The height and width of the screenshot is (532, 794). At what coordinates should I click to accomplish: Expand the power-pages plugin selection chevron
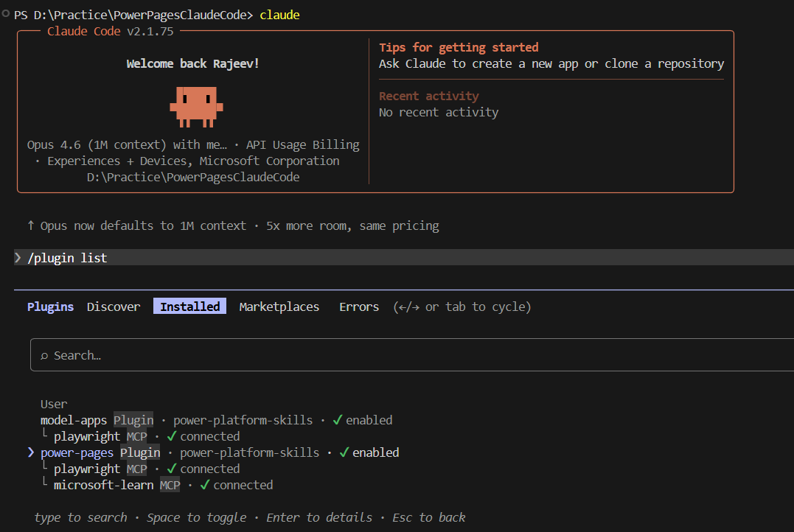pos(30,452)
